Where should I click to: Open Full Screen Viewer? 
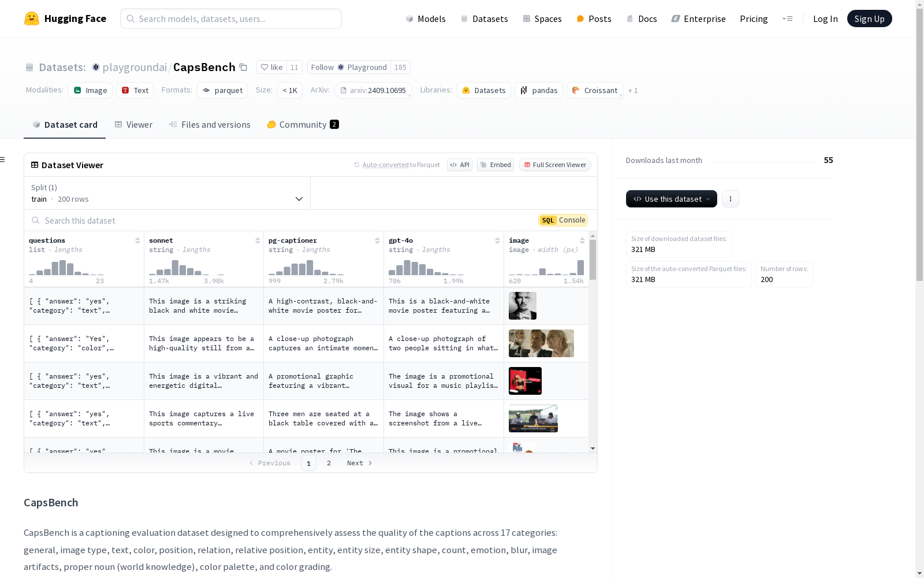(555, 165)
